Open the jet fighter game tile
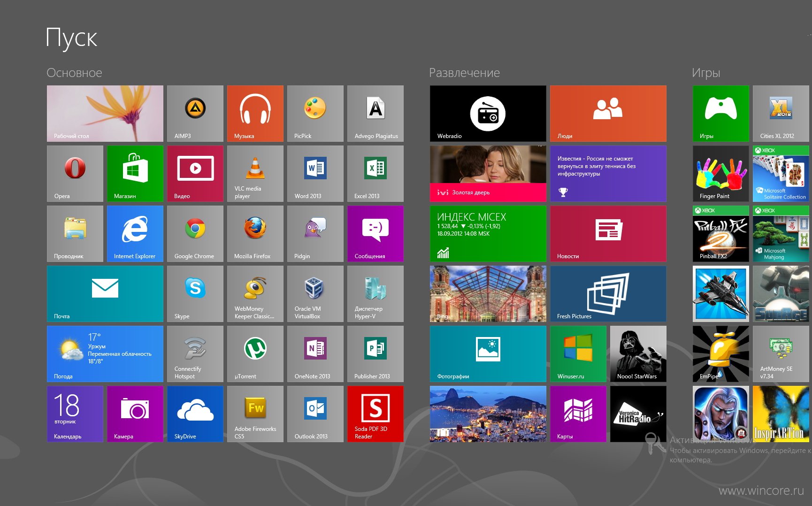812x506 pixels. coord(721,294)
